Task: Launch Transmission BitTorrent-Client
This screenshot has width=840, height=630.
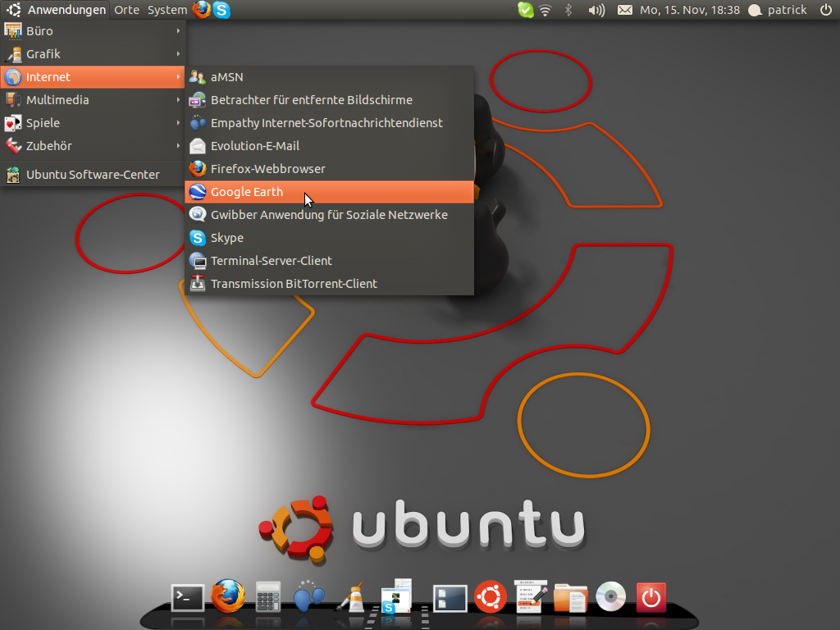Action: coord(330,284)
